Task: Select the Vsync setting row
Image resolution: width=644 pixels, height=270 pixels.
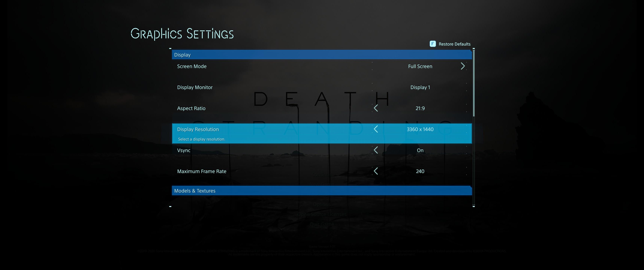Action: point(184,150)
